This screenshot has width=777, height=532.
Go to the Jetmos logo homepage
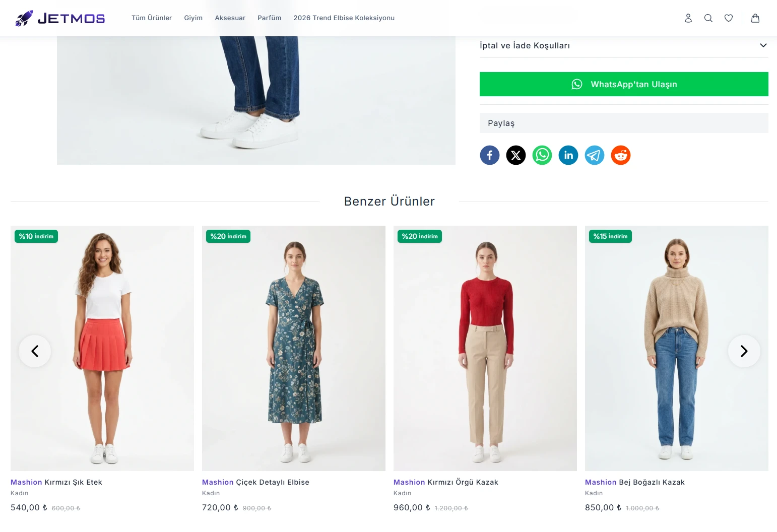(x=60, y=18)
